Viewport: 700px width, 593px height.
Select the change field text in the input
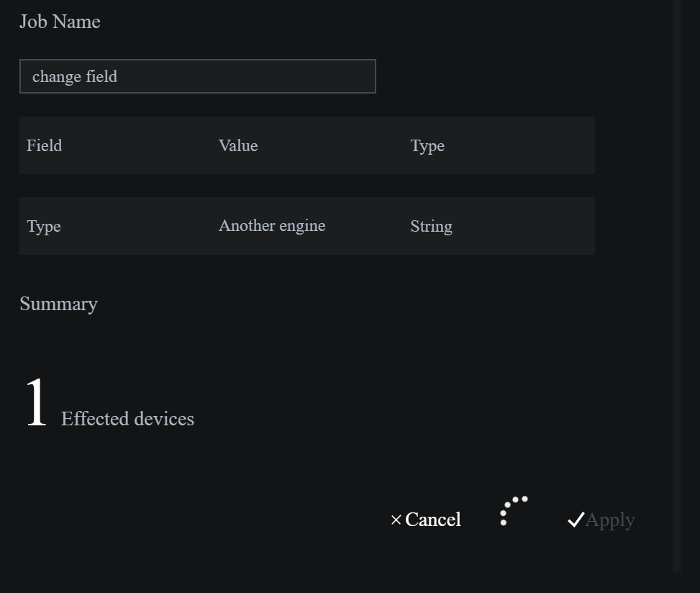coord(75,76)
